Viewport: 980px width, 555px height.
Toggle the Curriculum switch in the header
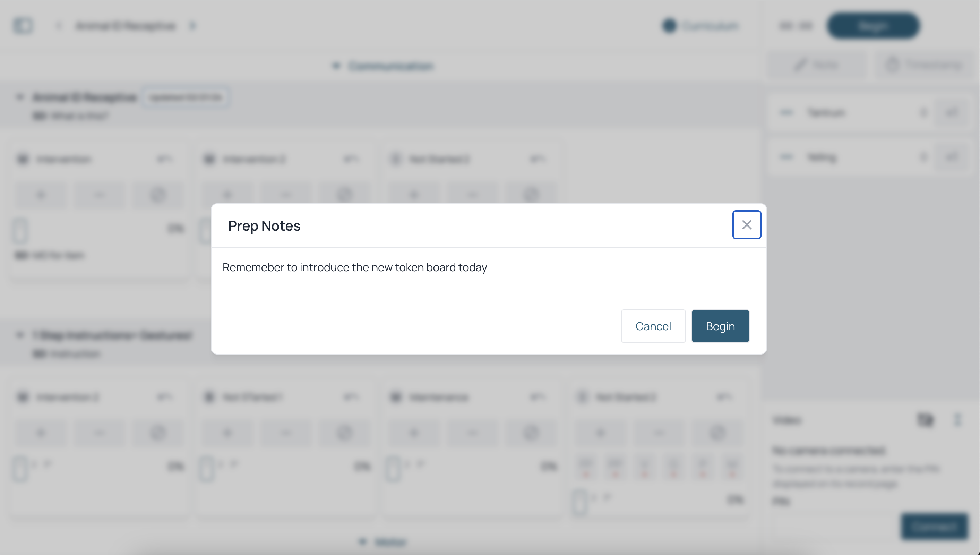(x=670, y=26)
